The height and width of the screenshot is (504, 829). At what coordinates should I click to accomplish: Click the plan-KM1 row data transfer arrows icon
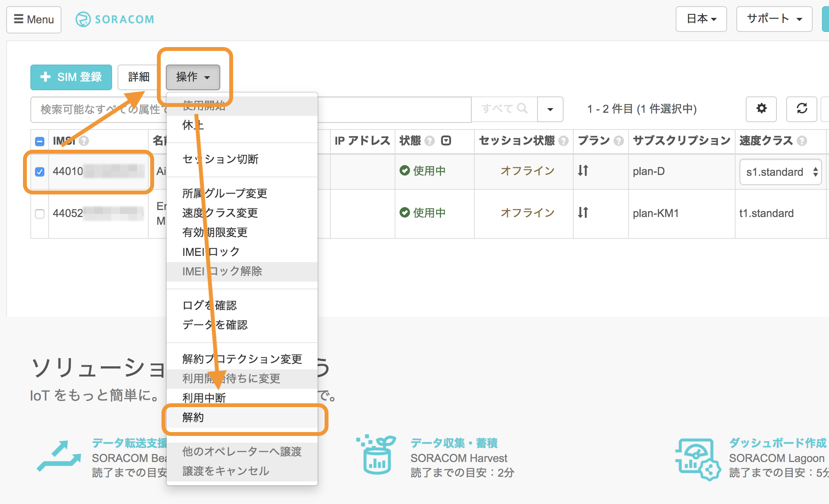pyautogui.click(x=583, y=212)
